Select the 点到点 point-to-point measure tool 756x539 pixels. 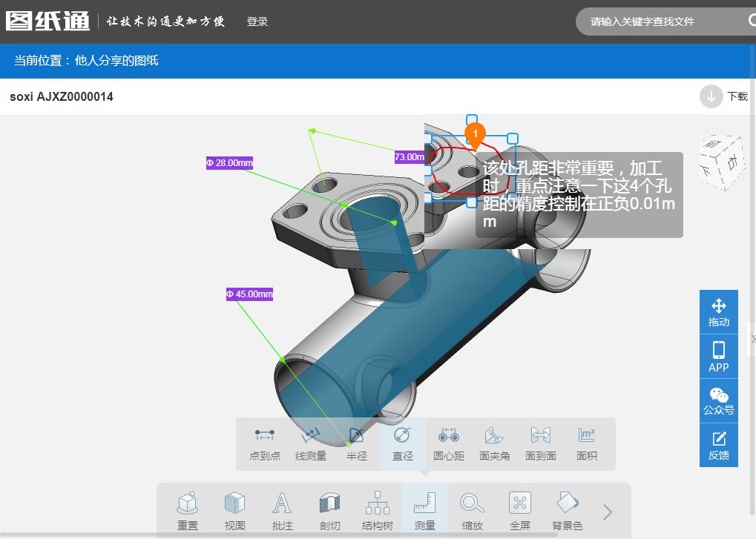[265, 443]
